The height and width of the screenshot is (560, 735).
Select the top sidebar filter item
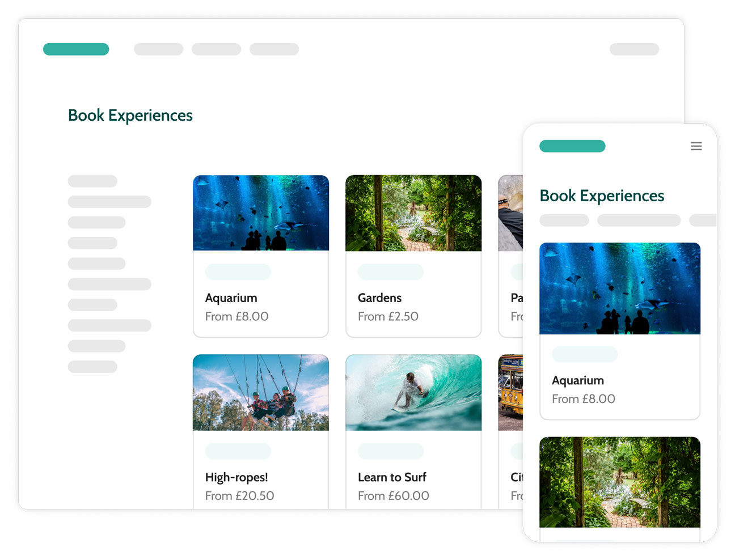tap(92, 181)
